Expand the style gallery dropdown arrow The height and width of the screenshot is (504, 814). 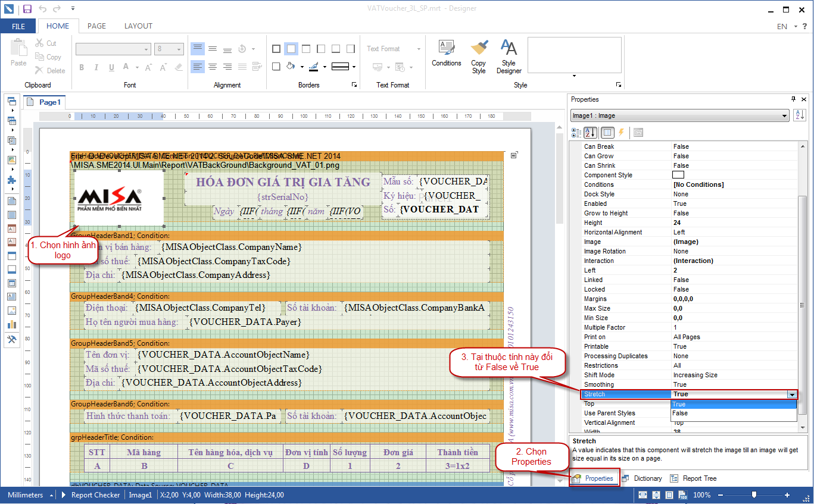(574, 76)
